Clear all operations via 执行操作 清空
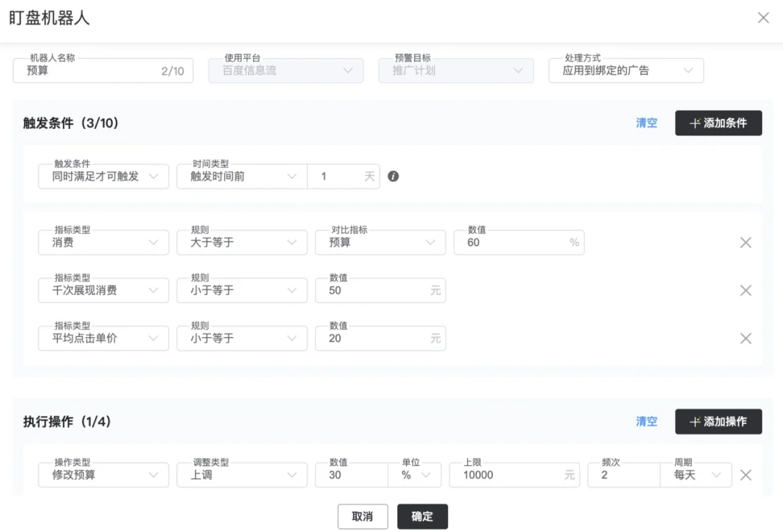Viewport: 783px width, 532px height. click(x=646, y=422)
